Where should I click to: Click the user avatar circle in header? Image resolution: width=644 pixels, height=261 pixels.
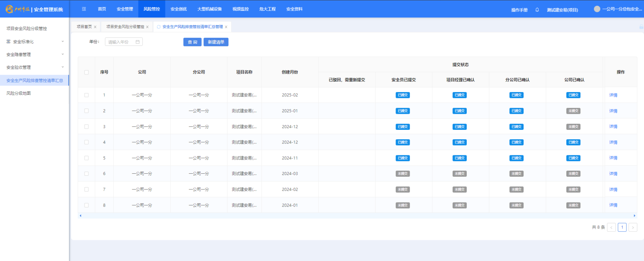pyautogui.click(x=597, y=9)
